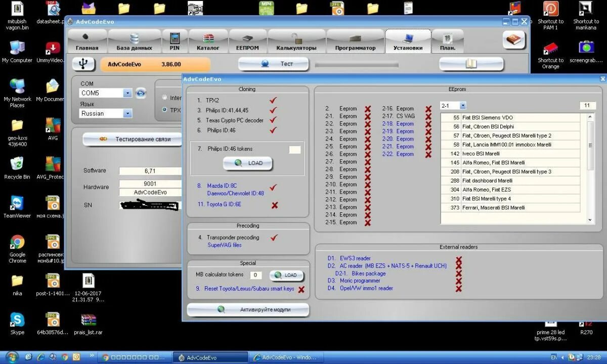Select Fiat BSI Siemens VDO row
The height and width of the screenshot is (364, 607).
511,117
